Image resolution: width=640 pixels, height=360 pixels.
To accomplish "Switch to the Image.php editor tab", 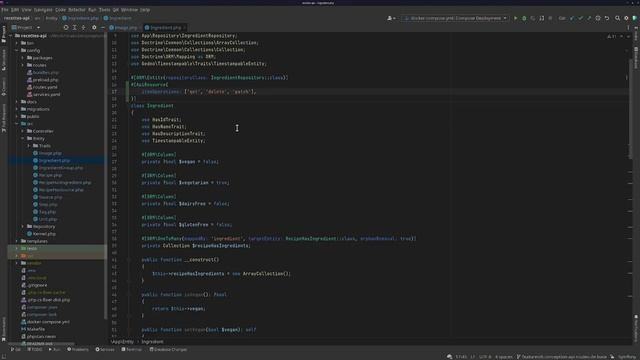I will 124,27.
